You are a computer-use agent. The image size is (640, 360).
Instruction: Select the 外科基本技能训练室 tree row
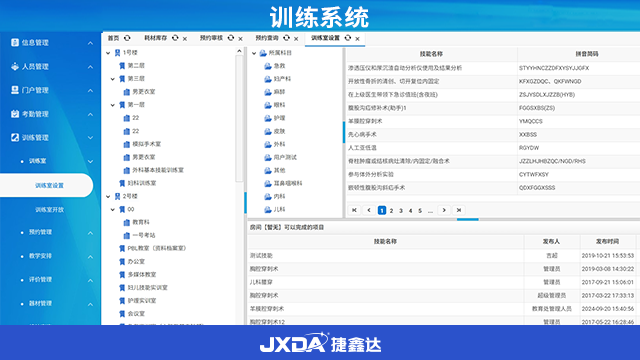(158, 170)
